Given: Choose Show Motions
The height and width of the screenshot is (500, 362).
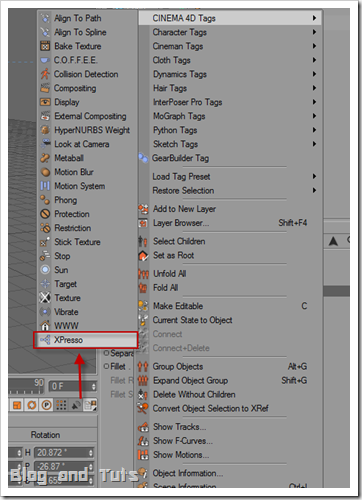Looking at the screenshot, I should (x=230, y=455).
